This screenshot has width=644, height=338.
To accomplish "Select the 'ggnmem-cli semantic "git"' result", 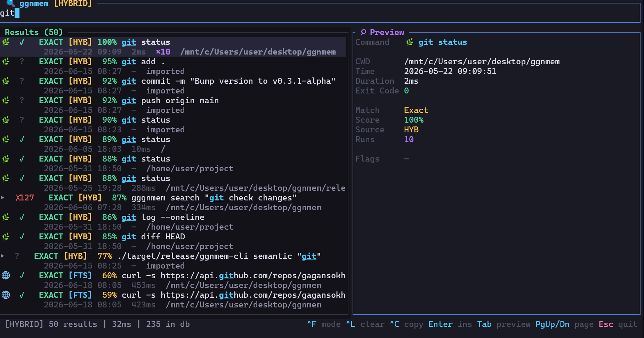I will [173, 261].
